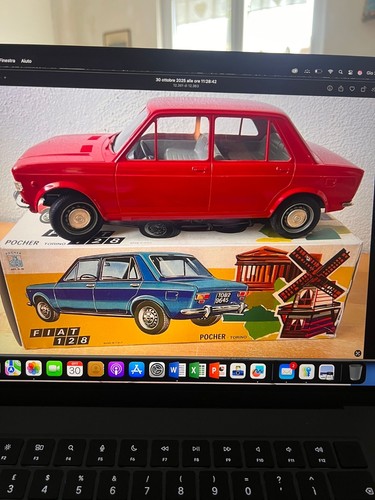This screenshot has width=375, height=500.
Task: Activate Siri from the menu bar
Action: [360, 72]
